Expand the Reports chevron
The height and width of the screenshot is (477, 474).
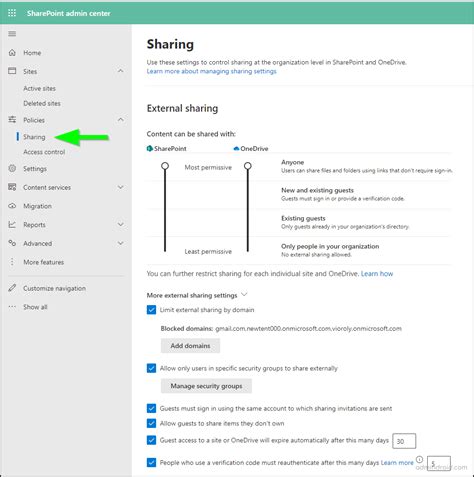pyautogui.click(x=121, y=225)
